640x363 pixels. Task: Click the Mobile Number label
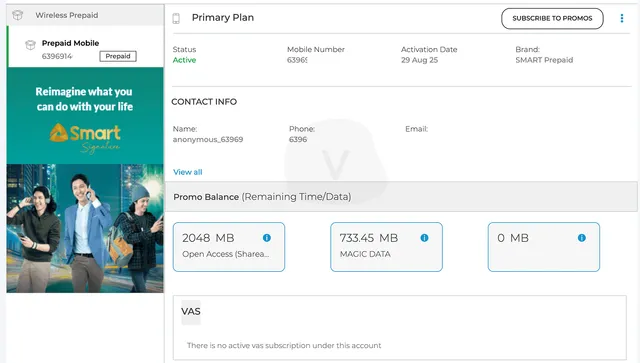pos(316,49)
